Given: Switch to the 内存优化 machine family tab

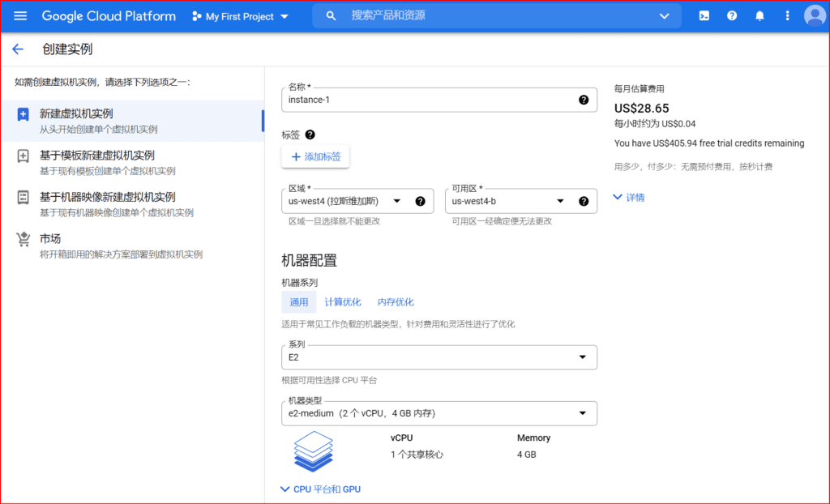Looking at the screenshot, I should pos(396,301).
